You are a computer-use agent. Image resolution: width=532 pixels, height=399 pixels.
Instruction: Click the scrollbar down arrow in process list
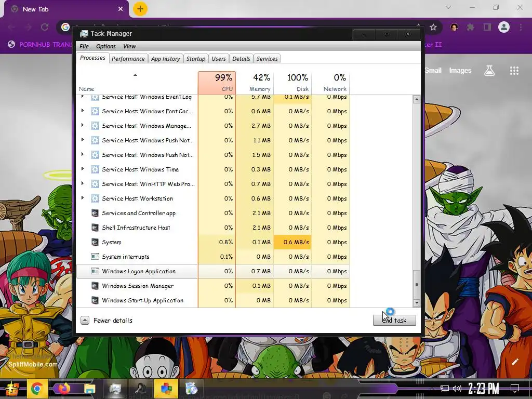pos(417,303)
